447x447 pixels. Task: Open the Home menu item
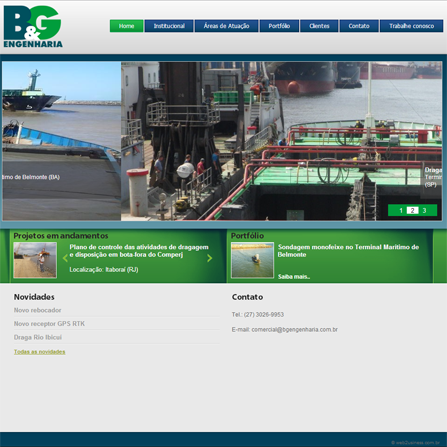[127, 26]
